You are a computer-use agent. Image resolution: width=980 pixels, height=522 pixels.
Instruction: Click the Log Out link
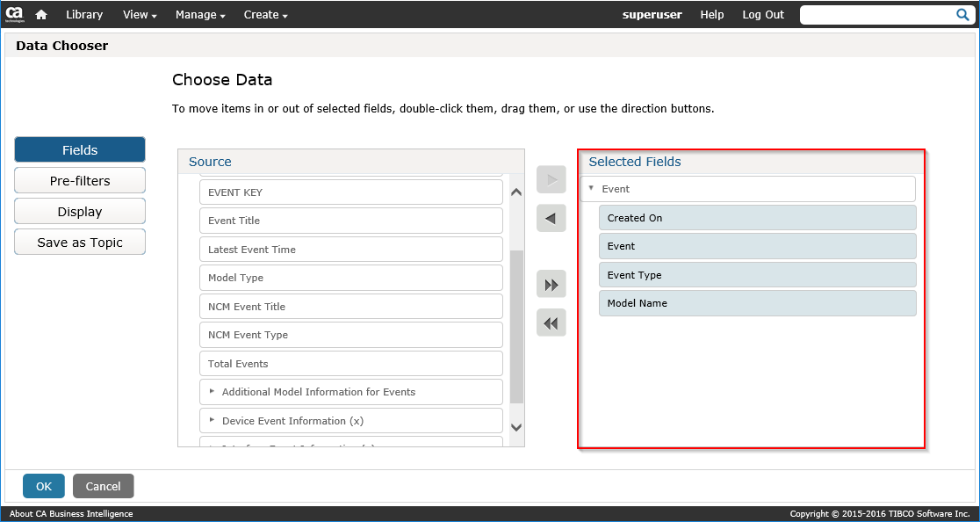762,15
